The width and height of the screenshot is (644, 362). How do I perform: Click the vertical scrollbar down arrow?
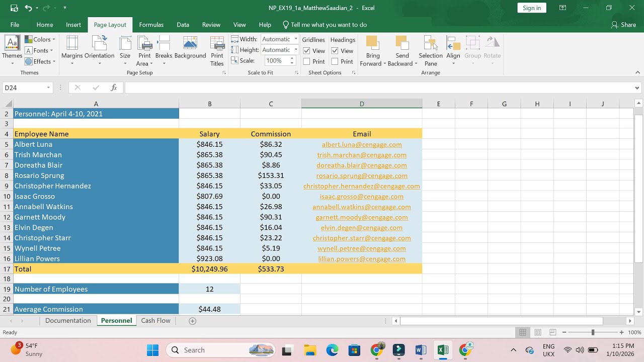[x=638, y=312]
